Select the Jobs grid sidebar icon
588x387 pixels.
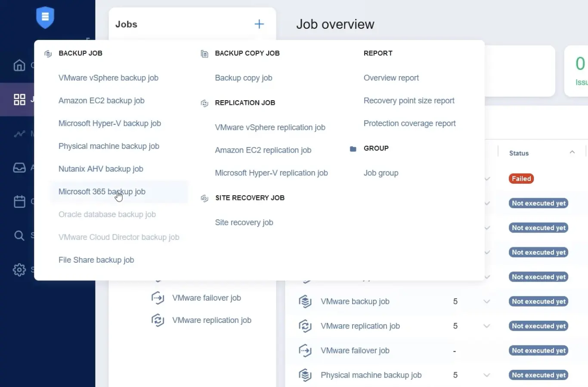pyautogui.click(x=19, y=100)
